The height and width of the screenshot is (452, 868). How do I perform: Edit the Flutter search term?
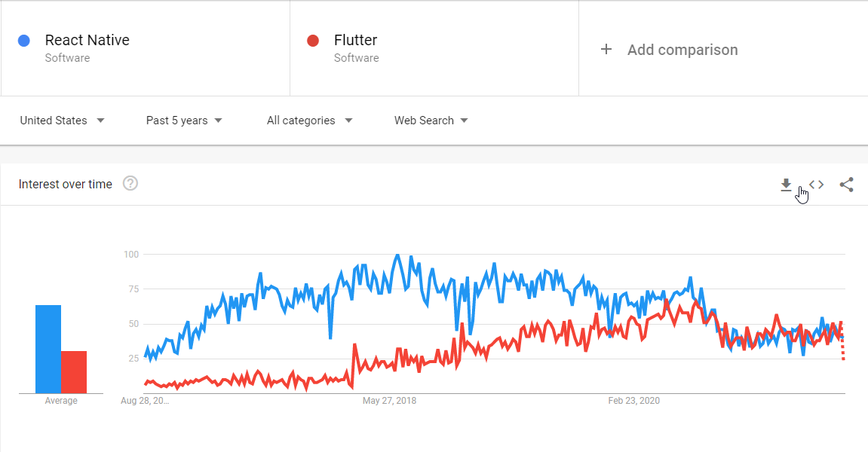[355, 40]
